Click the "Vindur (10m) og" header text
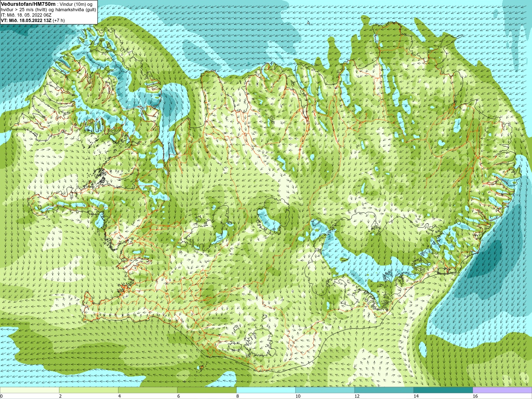The height and width of the screenshot is (399, 532). (76, 4)
